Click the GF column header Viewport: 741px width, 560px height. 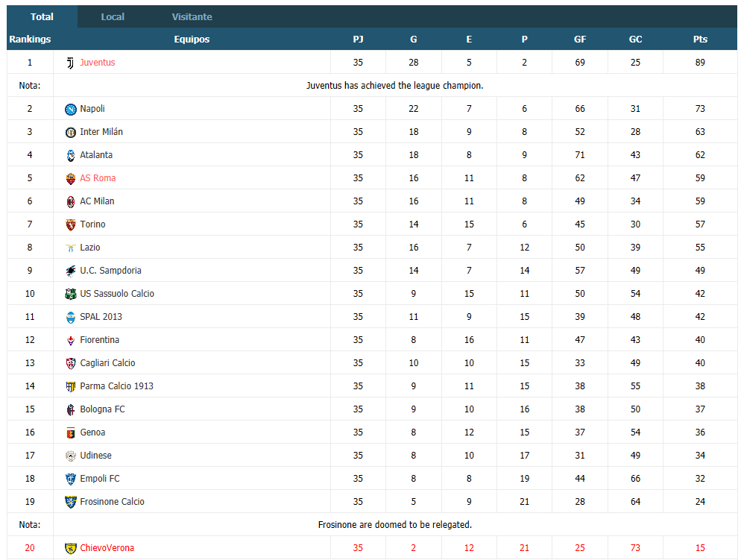coord(580,40)
